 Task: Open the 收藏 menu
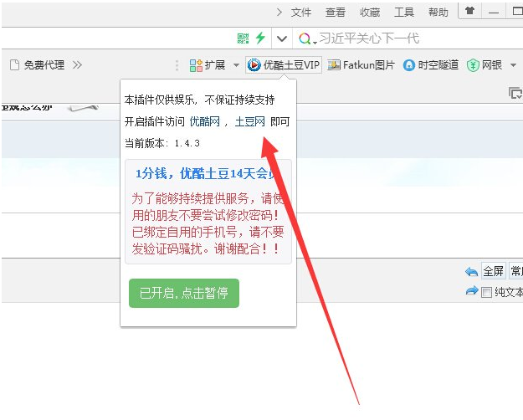370,13
